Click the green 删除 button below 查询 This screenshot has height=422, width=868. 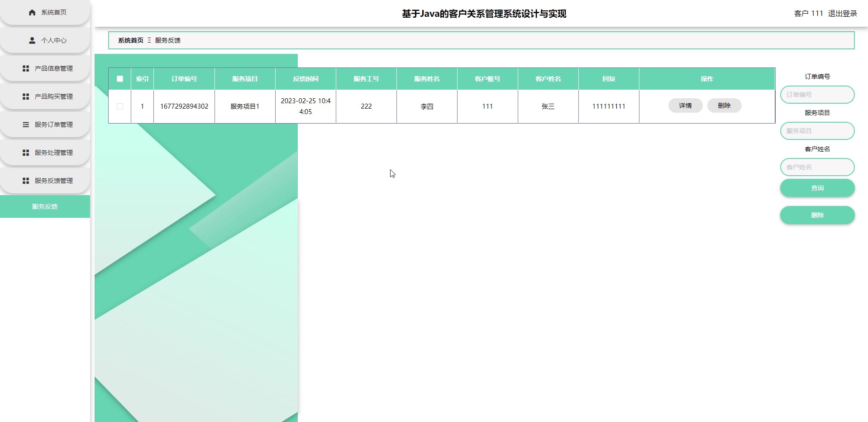tap(817, 215)
